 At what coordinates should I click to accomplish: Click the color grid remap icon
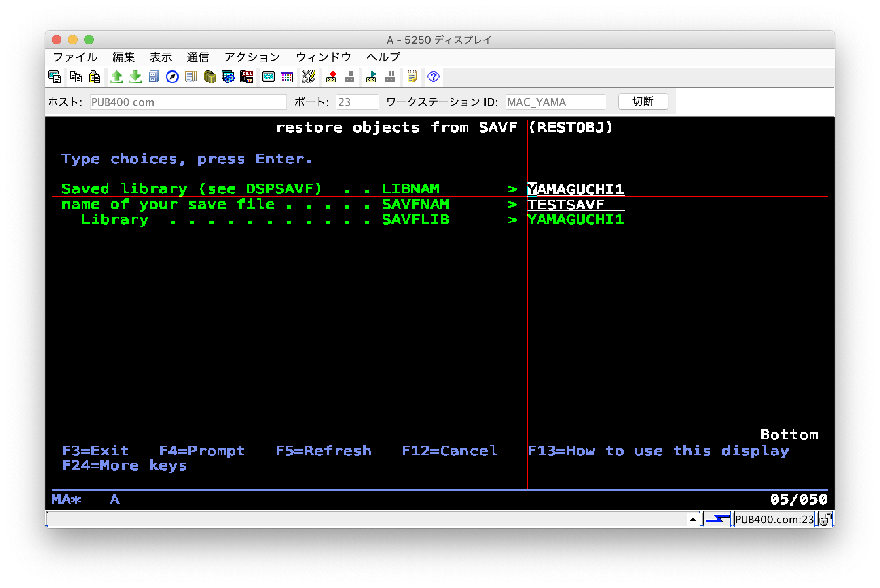pos(287,77)
